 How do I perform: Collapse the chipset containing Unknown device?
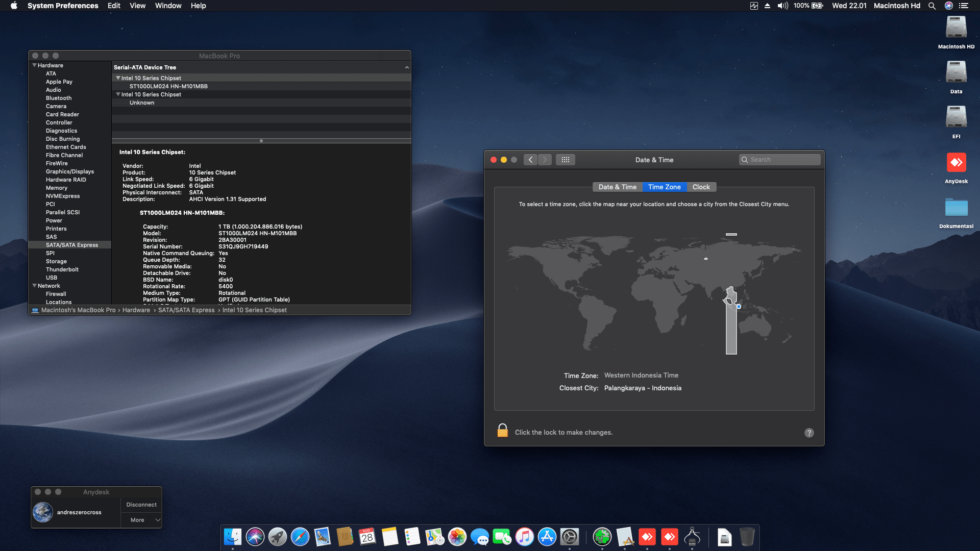tap(118, 94)
